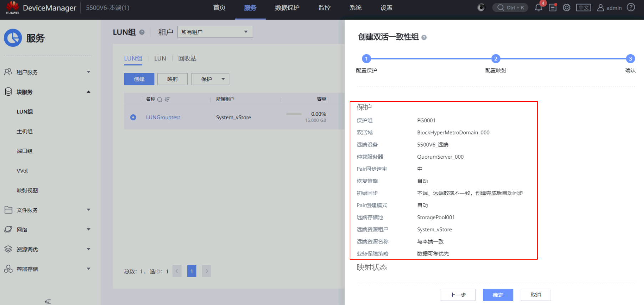644x305 pixels.
Task: Switch language using the 中文 icon
Action: pos(583,8)
